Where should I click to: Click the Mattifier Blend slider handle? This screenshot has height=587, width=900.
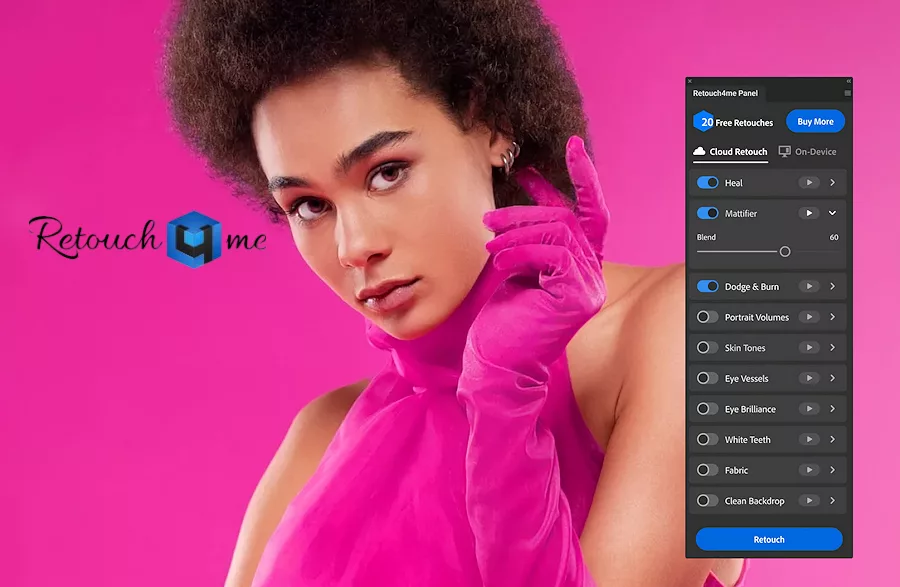pyautogui.click(x=785, y=252)
